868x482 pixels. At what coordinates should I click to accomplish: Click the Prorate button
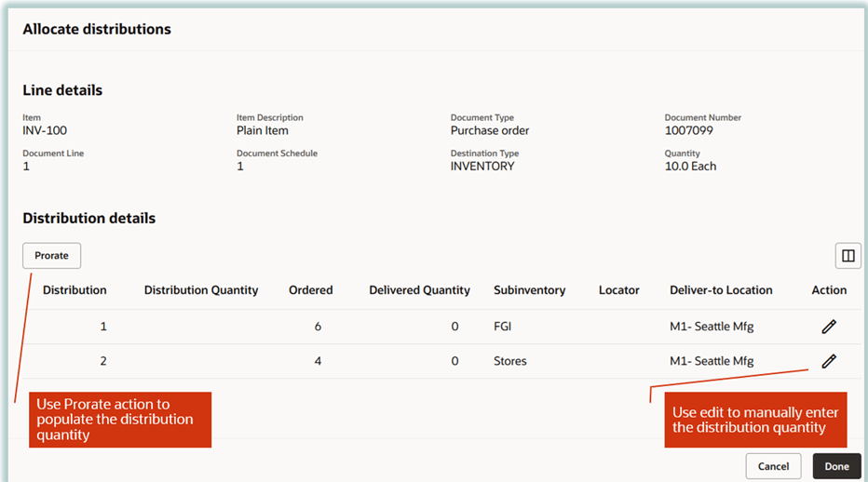[x=51, y=256]
